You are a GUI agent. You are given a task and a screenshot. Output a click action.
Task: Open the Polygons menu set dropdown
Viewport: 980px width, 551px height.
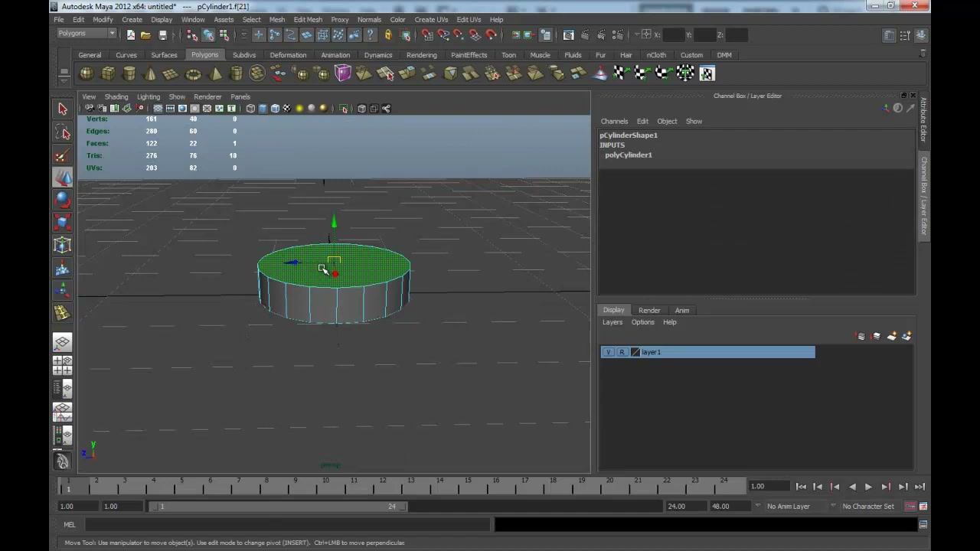click(x=87, y=34)
